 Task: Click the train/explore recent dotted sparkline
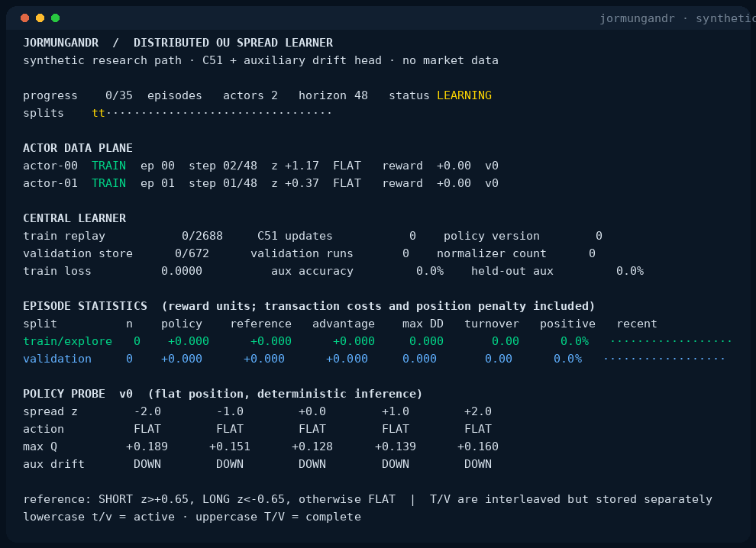click(670, 341)
